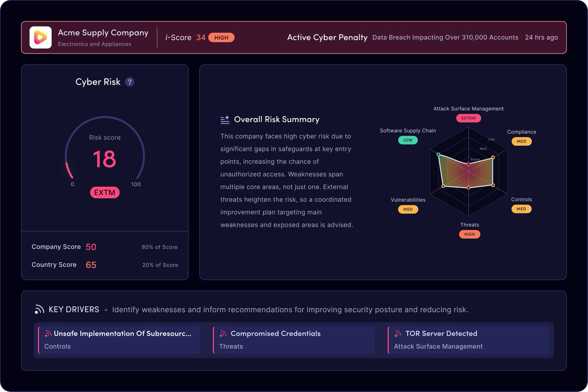Click the EXTM risk score badge
Screen dimensions: 588x392
(105, 193)
